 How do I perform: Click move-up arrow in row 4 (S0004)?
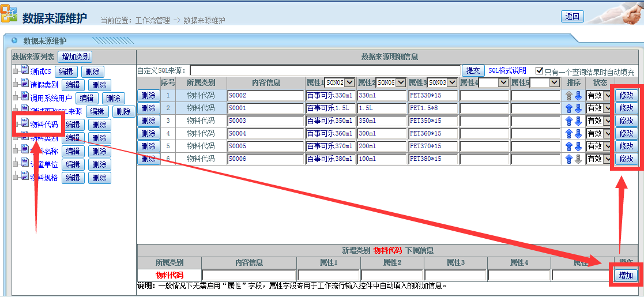[x=570, y=134]
